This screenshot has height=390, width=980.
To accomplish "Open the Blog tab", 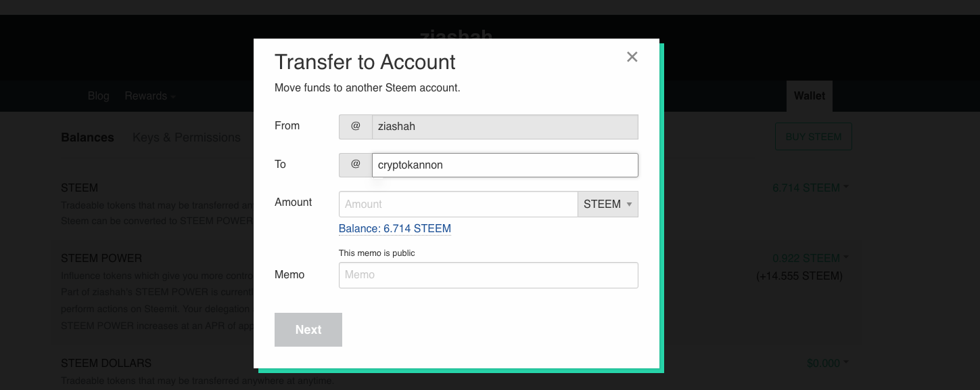I will tap(98, 96).
